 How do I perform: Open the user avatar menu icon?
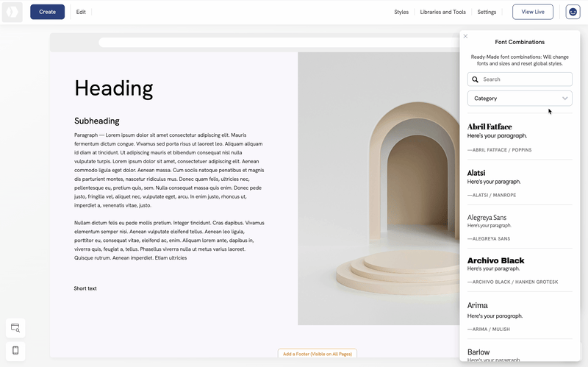pos(573,12)
